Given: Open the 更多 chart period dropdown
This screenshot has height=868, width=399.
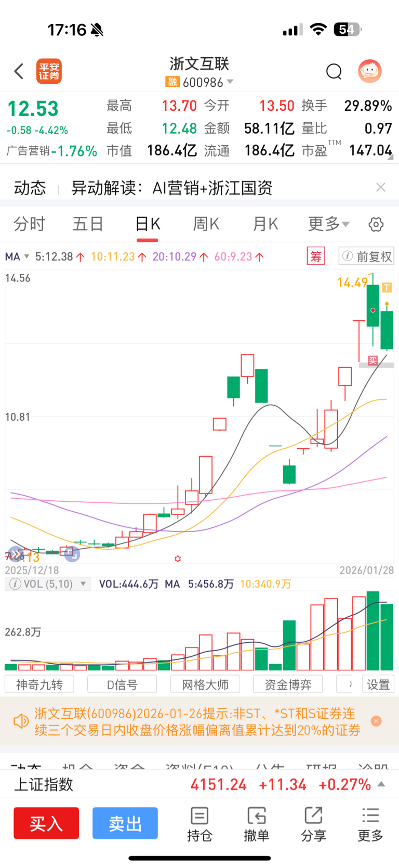Looking at the screenshot, I should [329, 224].
